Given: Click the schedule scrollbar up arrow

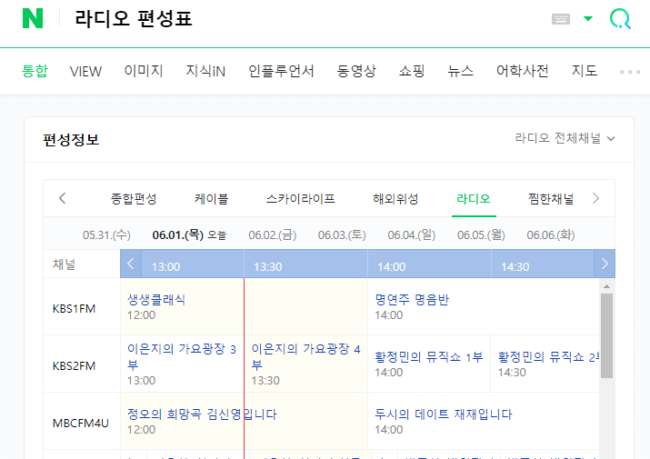Looking at the screenshot, I should pos(606,287).
